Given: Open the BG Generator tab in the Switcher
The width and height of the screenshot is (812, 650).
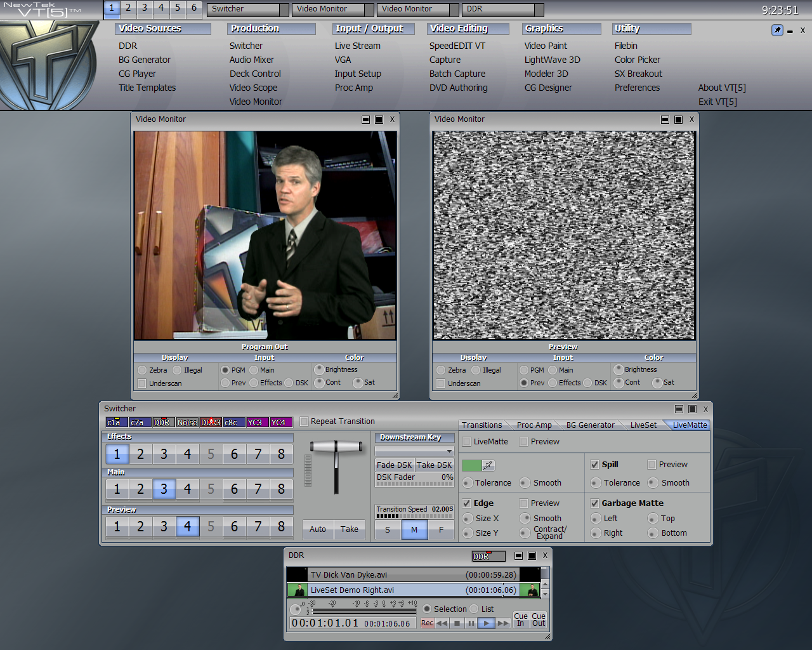Looking at the screenshot, I should click(x=590, y=425).
